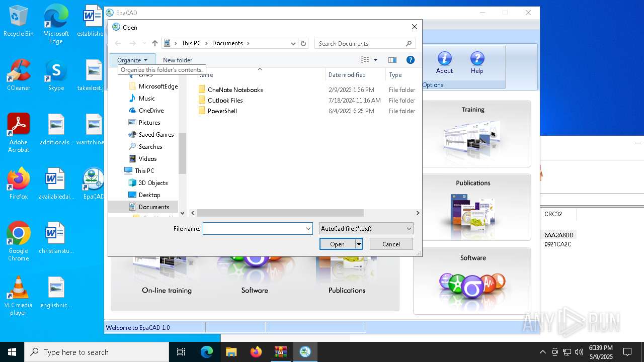Go up one folder level
The image size is (644, 362).
(155, 43)
